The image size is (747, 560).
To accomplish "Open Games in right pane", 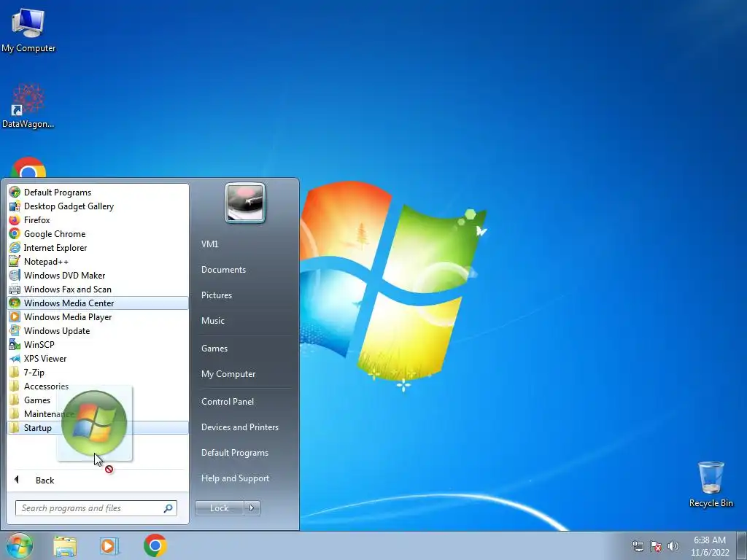I will (214, 348).
